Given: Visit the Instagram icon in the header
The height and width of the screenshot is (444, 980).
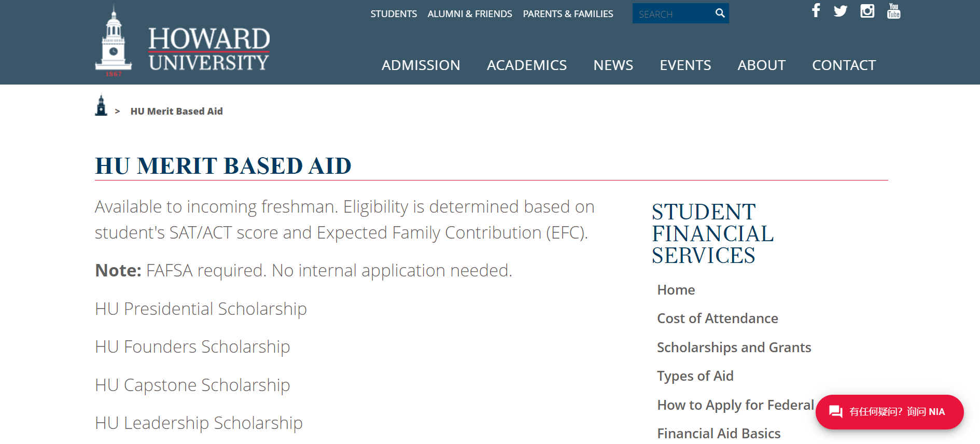Looking at the screenshot, I should (x=867, y=11).
